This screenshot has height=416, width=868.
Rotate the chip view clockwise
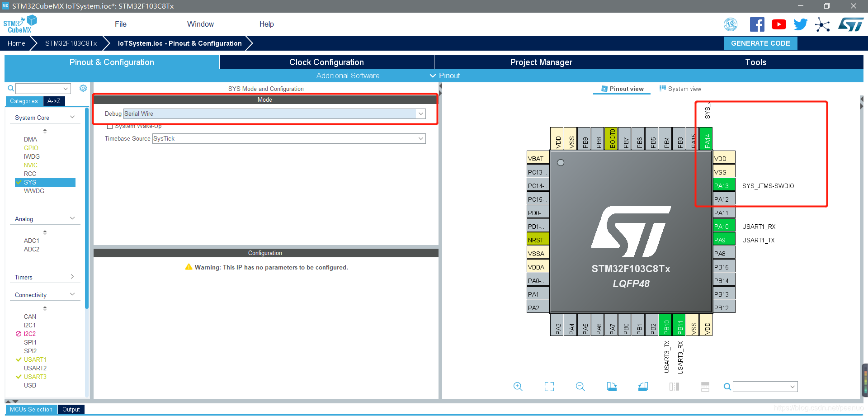click(612, 387)
